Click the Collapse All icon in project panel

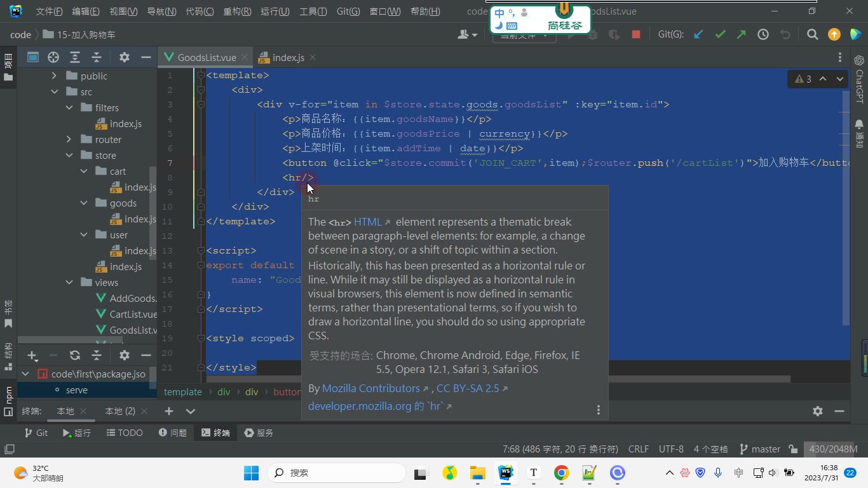coord(97,57)
